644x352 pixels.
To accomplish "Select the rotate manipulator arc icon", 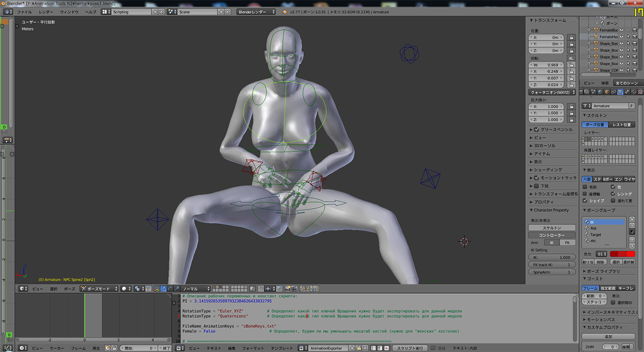I will [170, 289].
